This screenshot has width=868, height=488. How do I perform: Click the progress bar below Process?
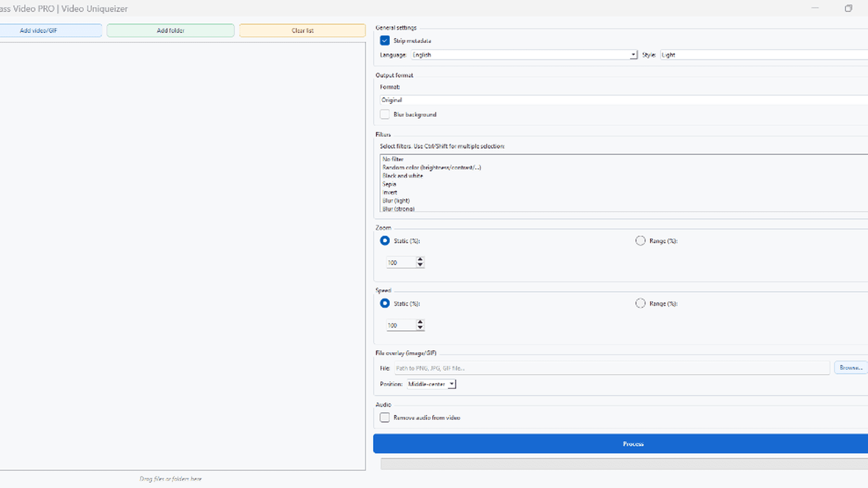point(624,464)
